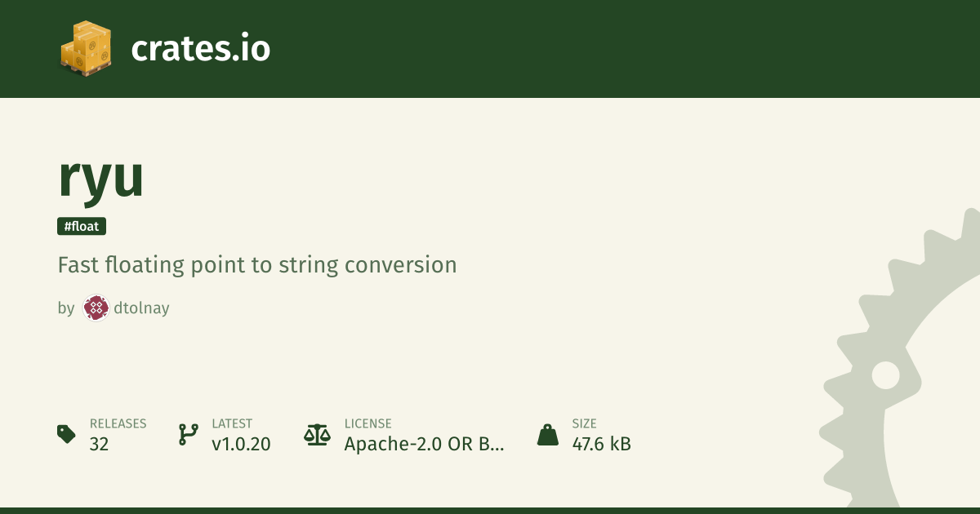Select the 47.6 kB size value
Image resolution: width=980 pixels, height=514 pixels.
[601, 444]
